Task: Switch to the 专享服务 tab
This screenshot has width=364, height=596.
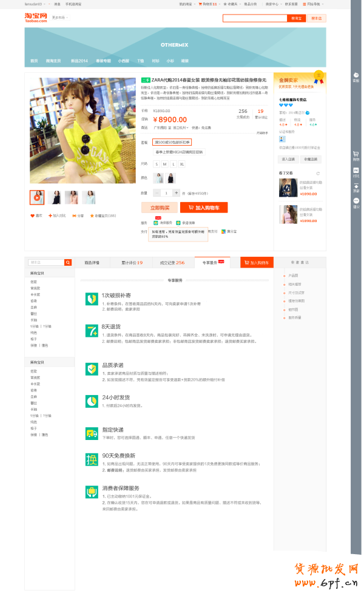Action: (213, 263)
